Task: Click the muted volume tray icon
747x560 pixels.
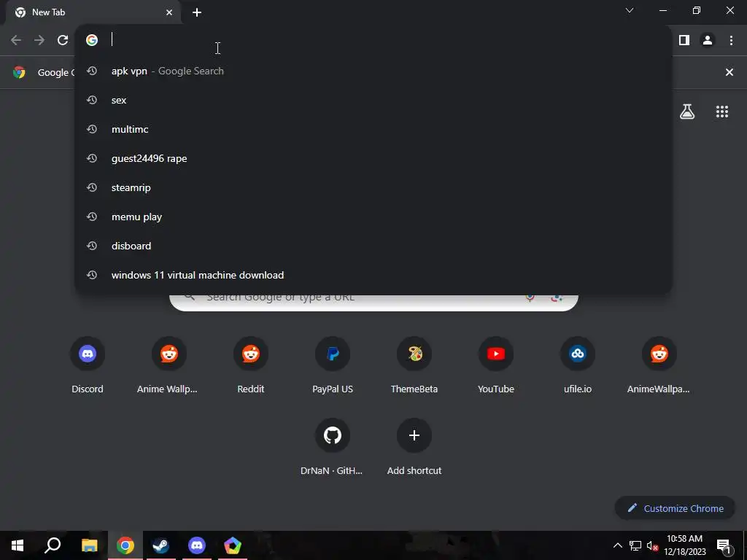Action: [651, 545]
